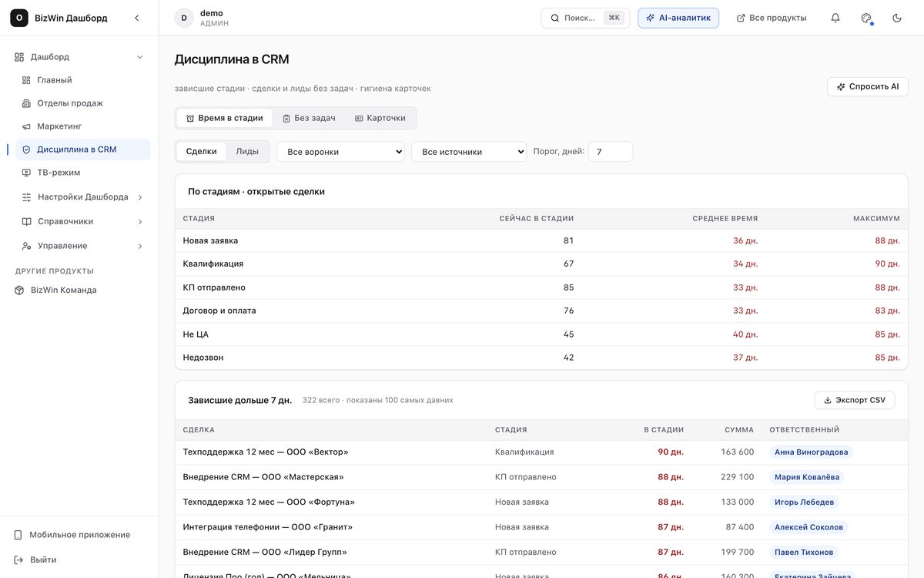Click the Стадия column header in stages table
924x578 pixels.
(199, 219)
